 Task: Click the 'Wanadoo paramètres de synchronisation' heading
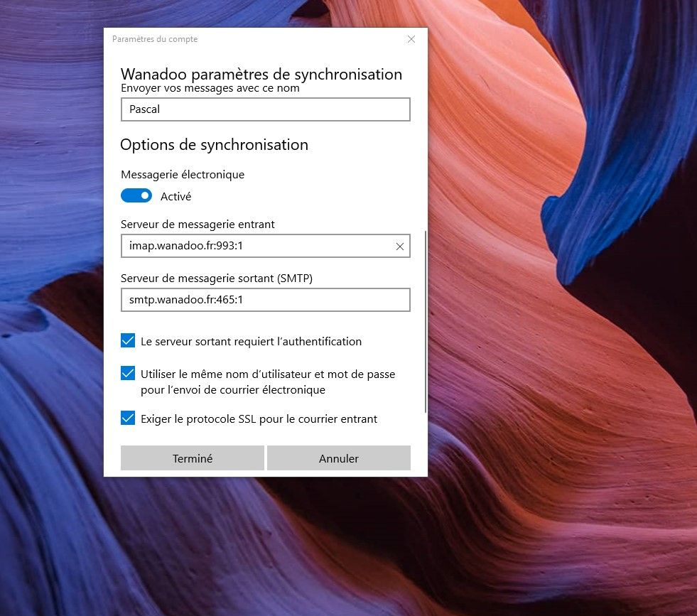point(261,74)
